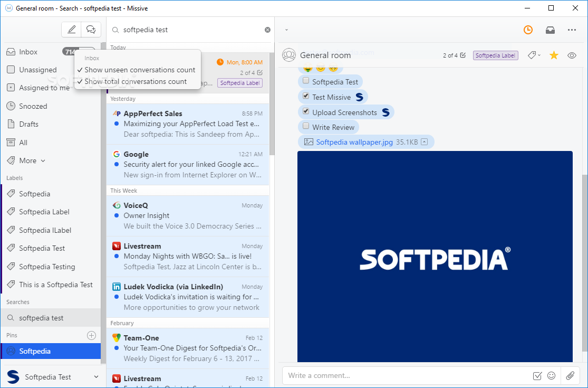
Task: Open the Livestream Feb 12 email
Action: 188,378
